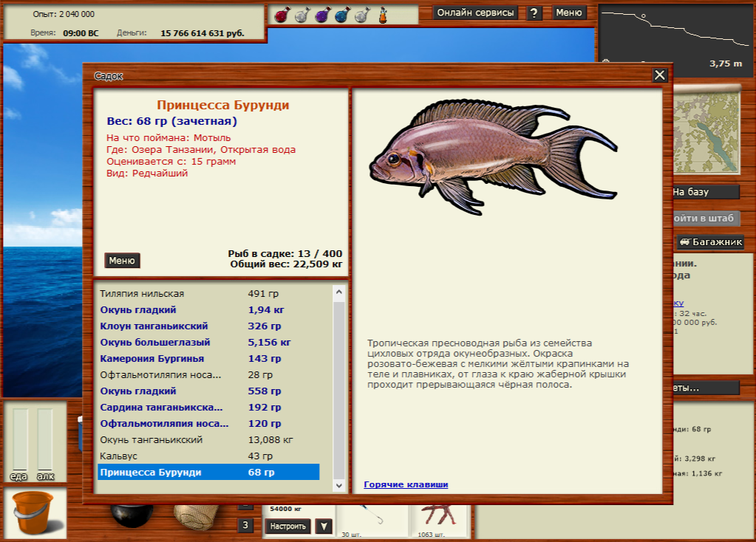Open the orange bucket keepnet icon
Screen dimensions: 756x542
[x=35, y=512]
